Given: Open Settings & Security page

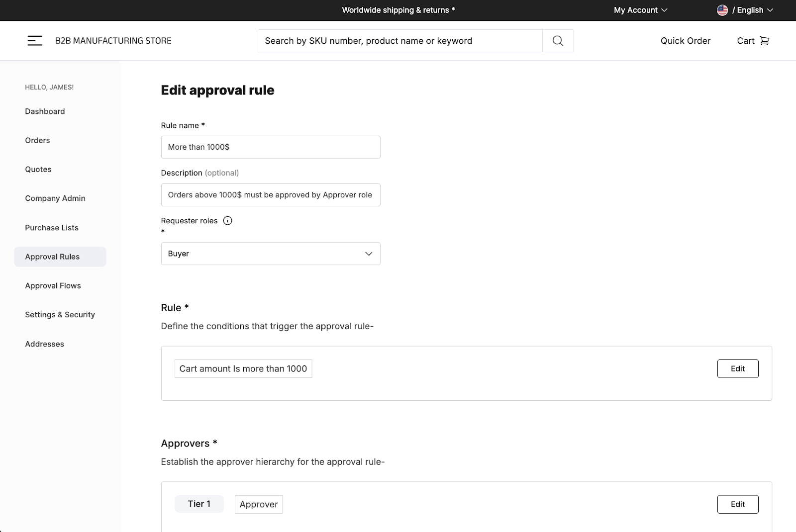Looking at the screenshot, I should pyautogui.click(x=60, y=315).
